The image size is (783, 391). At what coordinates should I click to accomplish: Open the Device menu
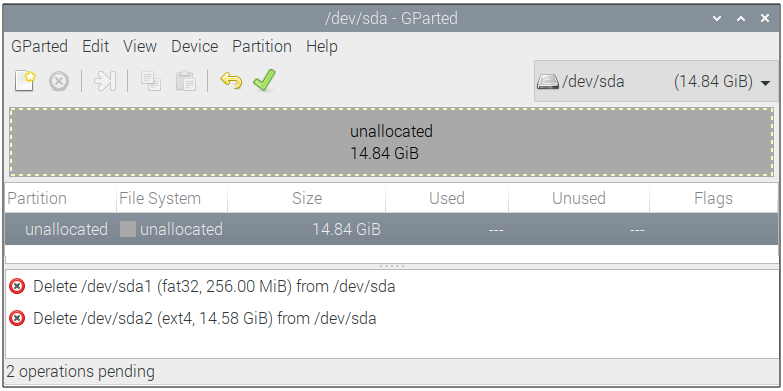coord(194,46)
